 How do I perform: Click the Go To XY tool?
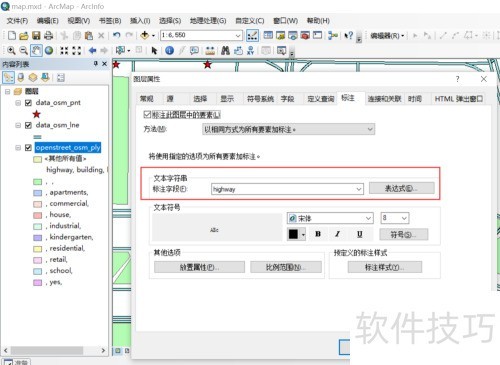(x=251, y=51)
